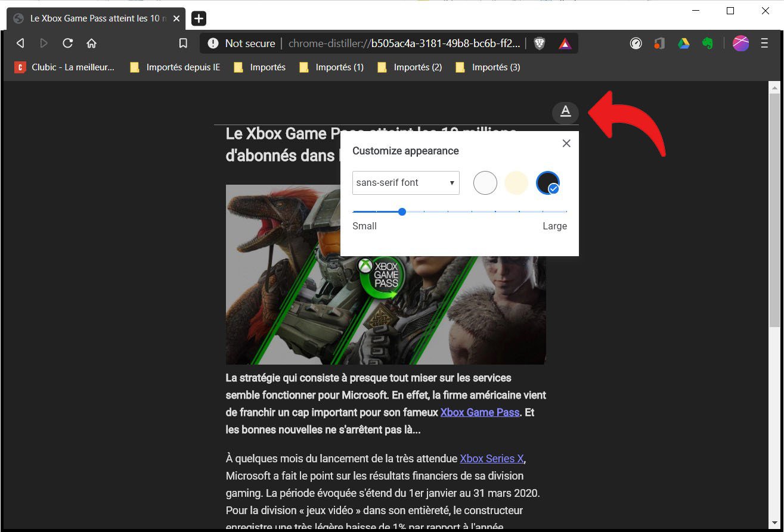Click the Large font size label
This screenshot has width=784, height=532.
coord(554,226)
